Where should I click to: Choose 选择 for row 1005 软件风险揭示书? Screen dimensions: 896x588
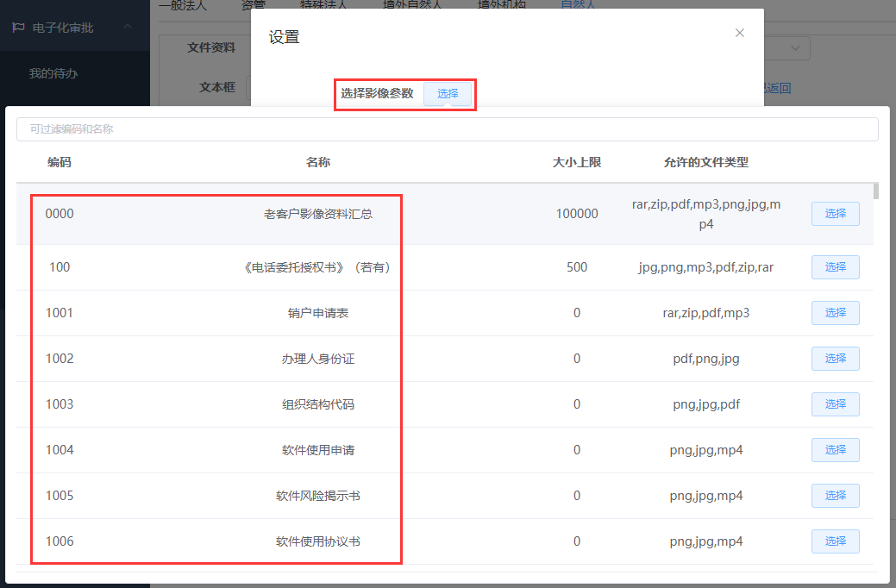[836, 496]
